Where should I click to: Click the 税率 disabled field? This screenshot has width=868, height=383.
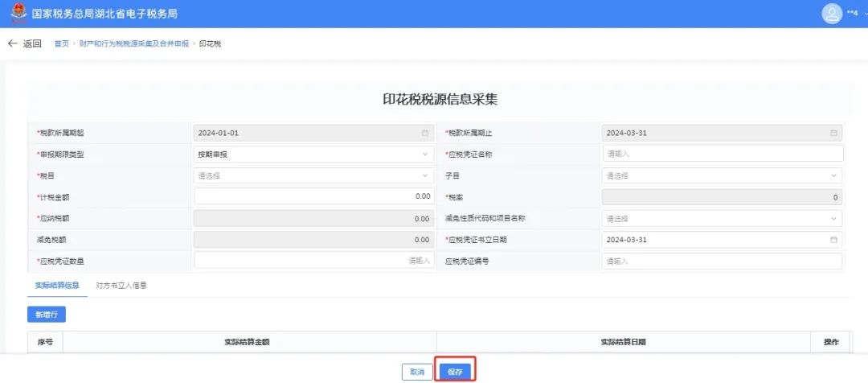click(x=722, y=197)
